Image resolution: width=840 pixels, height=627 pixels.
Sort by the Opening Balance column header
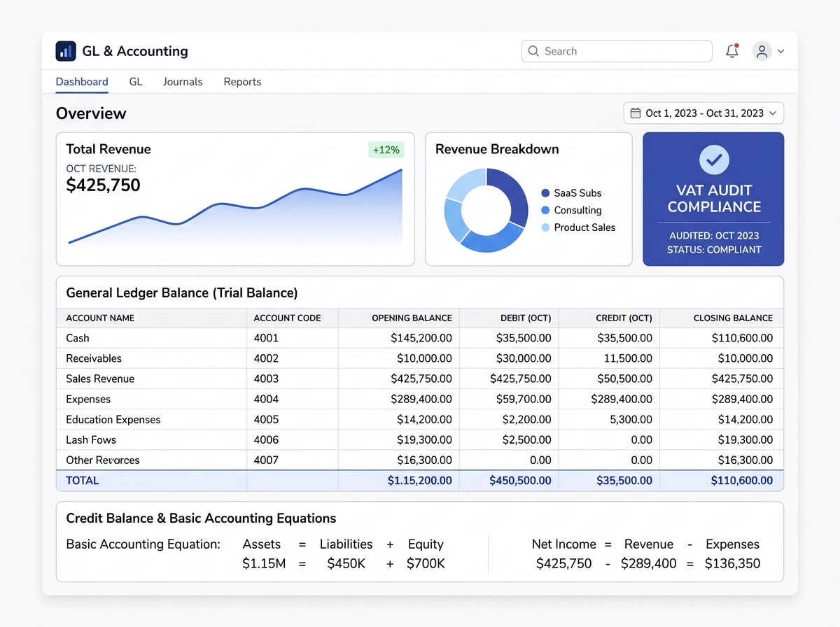tap(412, 318)
